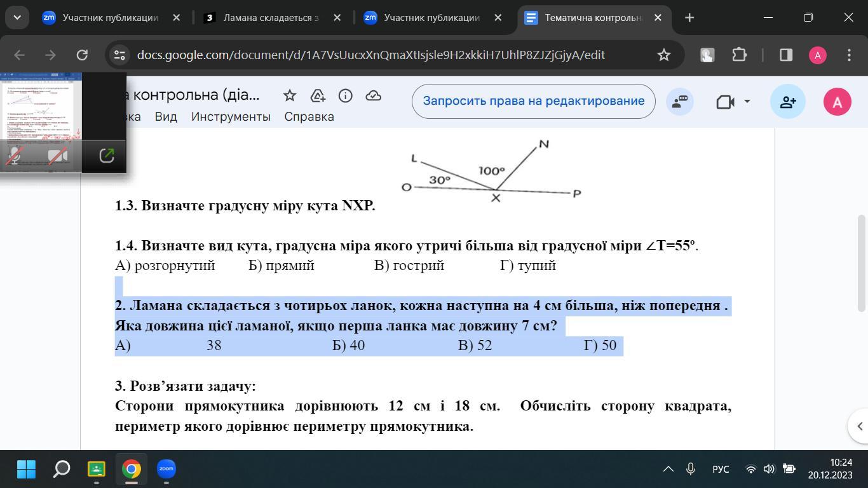Open the 'Инструменты' menu

tap(231, 117)
